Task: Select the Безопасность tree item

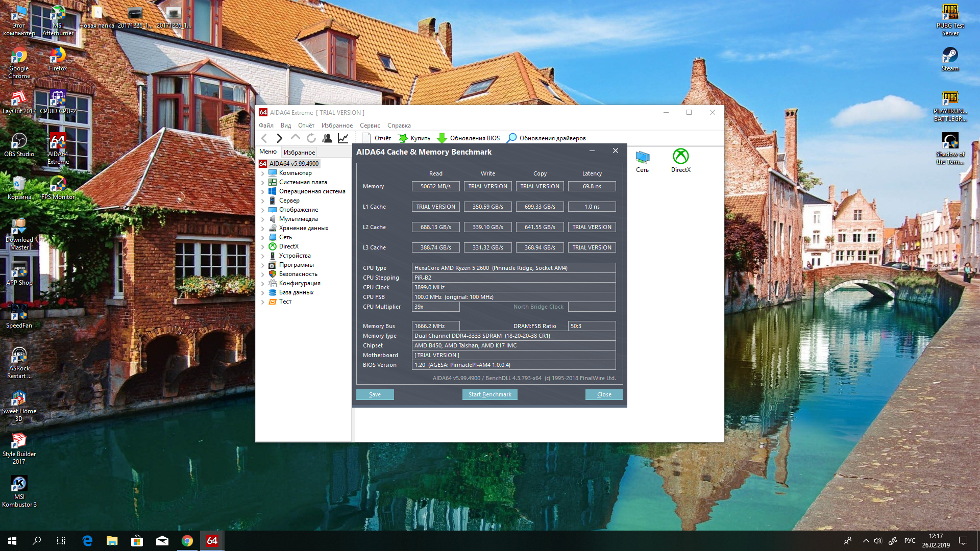Action: coord(298,274)
